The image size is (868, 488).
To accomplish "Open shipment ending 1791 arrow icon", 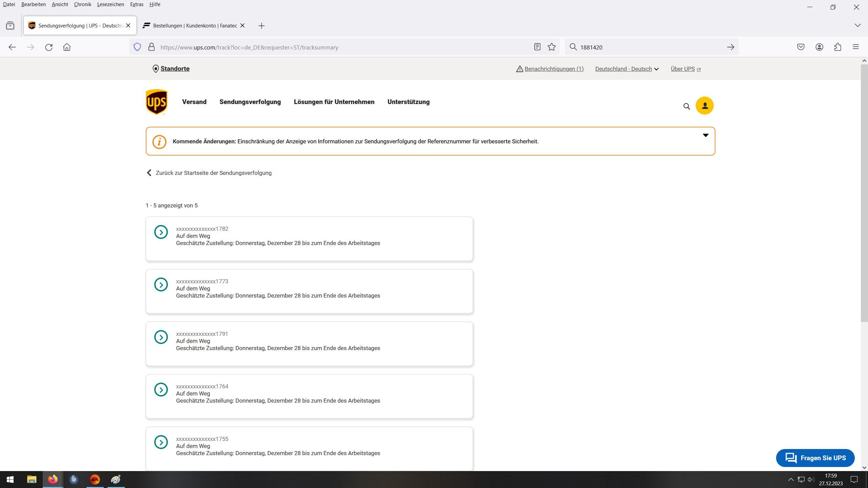I will click(161, 337).
